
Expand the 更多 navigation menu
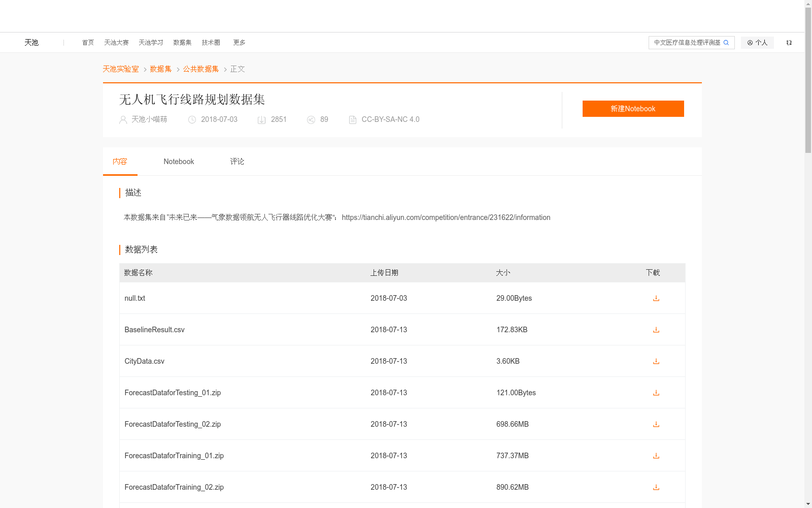[239, 43]
